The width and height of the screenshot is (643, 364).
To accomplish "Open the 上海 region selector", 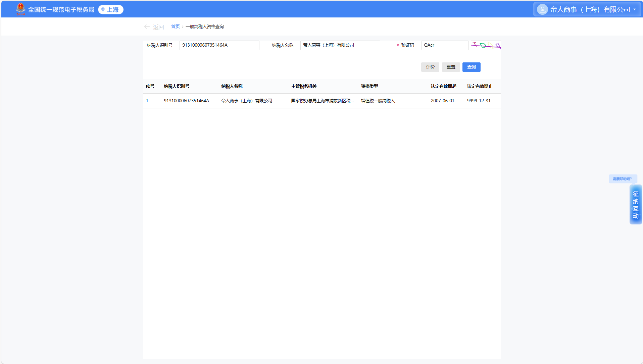I will click(x=111, y=10).
